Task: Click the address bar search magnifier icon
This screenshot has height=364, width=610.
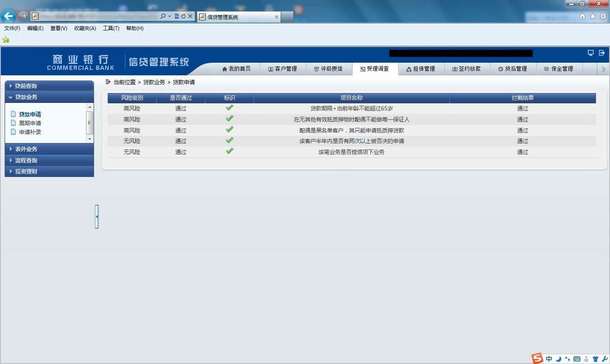Action: (x=163, y=16)
